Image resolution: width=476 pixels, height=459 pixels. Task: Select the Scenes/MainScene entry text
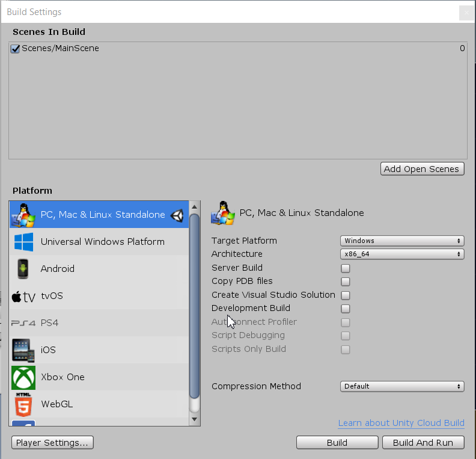pyautogui.click(x=60, y=48)
